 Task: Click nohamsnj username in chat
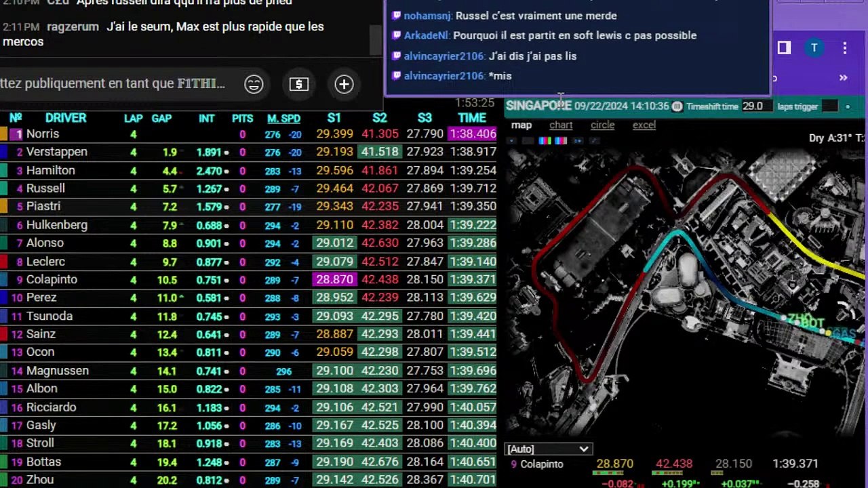(428, 16)
